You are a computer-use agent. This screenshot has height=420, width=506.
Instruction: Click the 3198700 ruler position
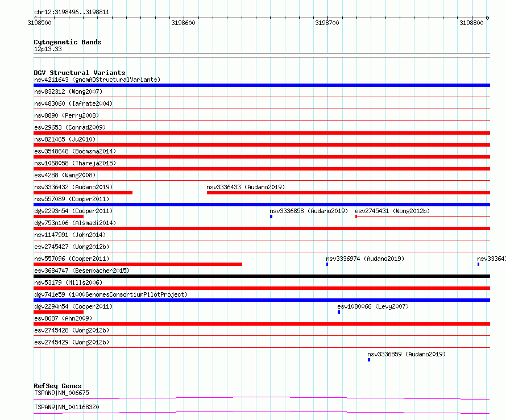click(327, 23)
